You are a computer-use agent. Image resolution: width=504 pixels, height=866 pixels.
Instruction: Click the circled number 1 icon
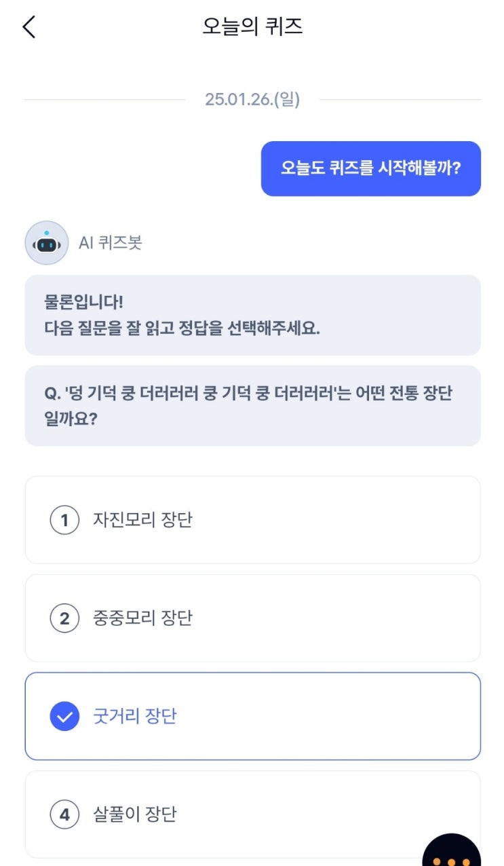point(64,521)
